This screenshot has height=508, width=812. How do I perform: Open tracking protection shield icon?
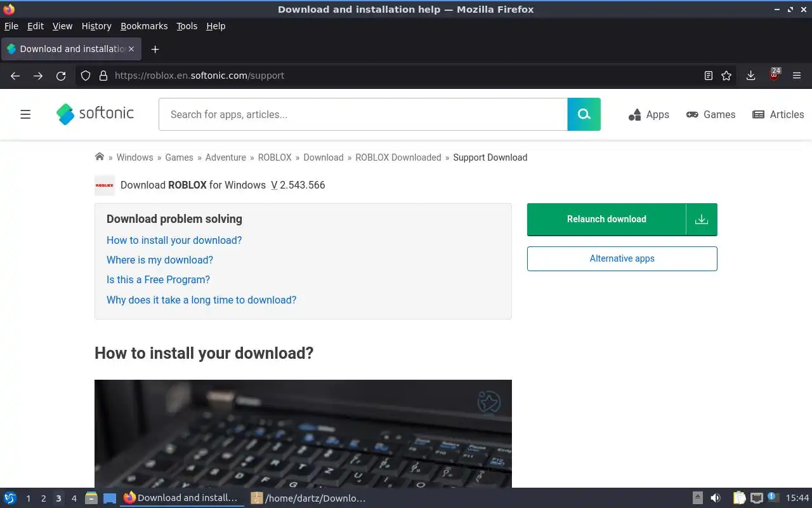pyautogui.click(x=86, y=76)
